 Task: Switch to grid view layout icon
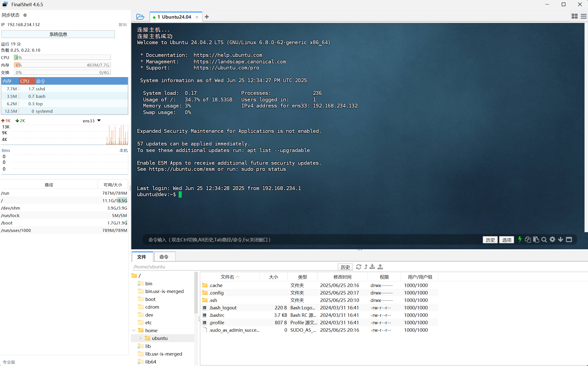574,17
